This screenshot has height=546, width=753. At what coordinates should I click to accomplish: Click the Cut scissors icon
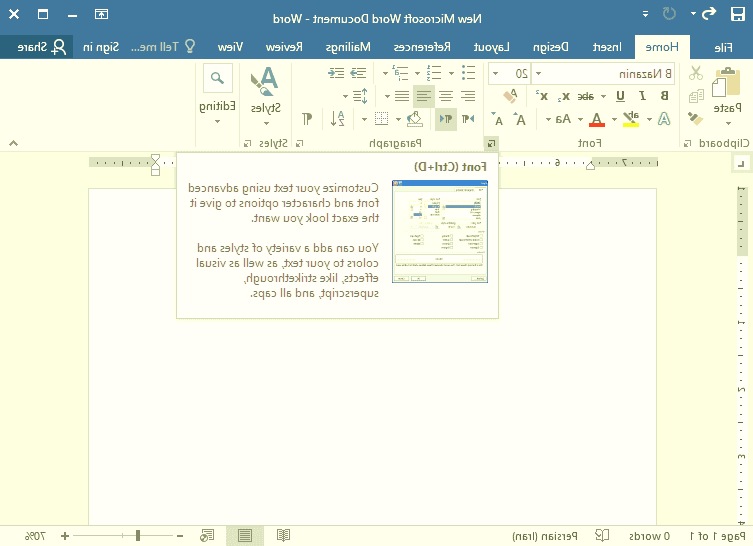point(695,73)
